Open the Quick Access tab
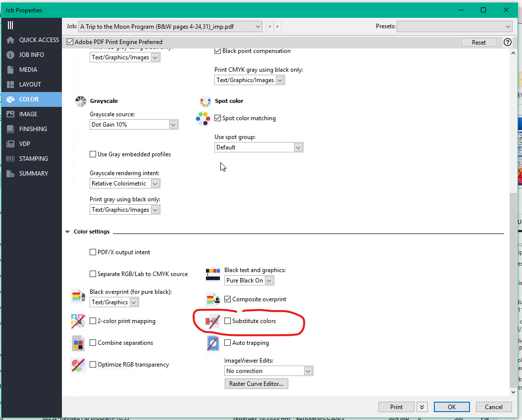 pyautogui.click(x=32, y=40)
